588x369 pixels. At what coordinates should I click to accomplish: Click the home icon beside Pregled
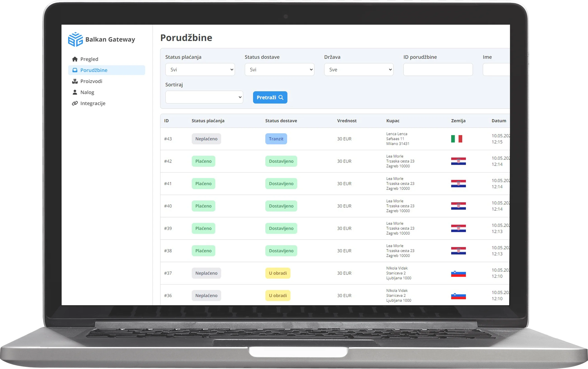coord(75,59)
